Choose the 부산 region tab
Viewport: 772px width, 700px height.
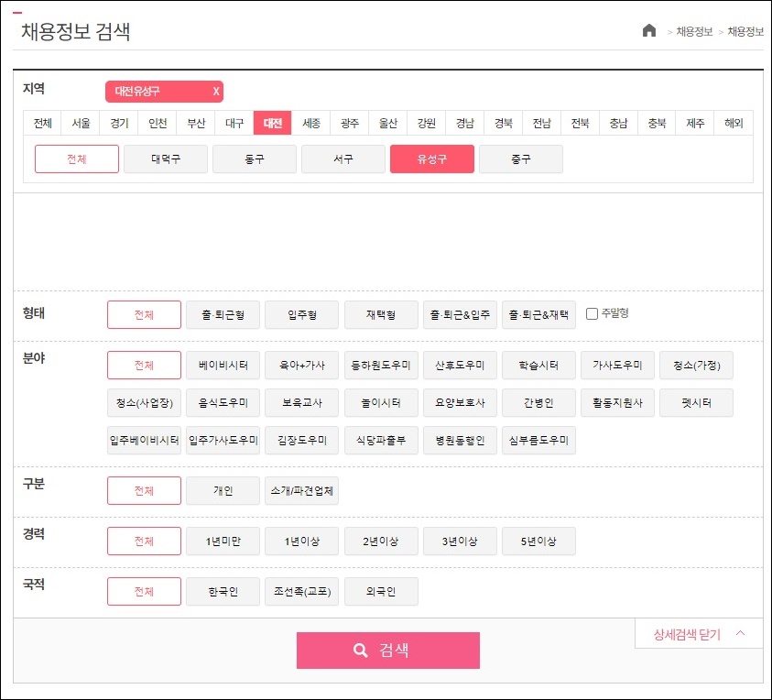196,123
